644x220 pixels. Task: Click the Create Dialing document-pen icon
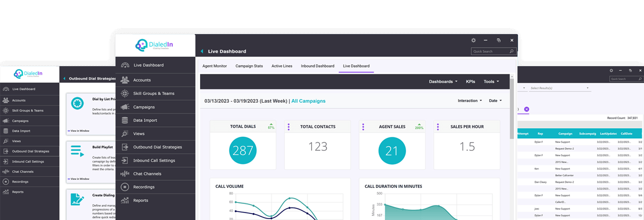coord(77,199)
